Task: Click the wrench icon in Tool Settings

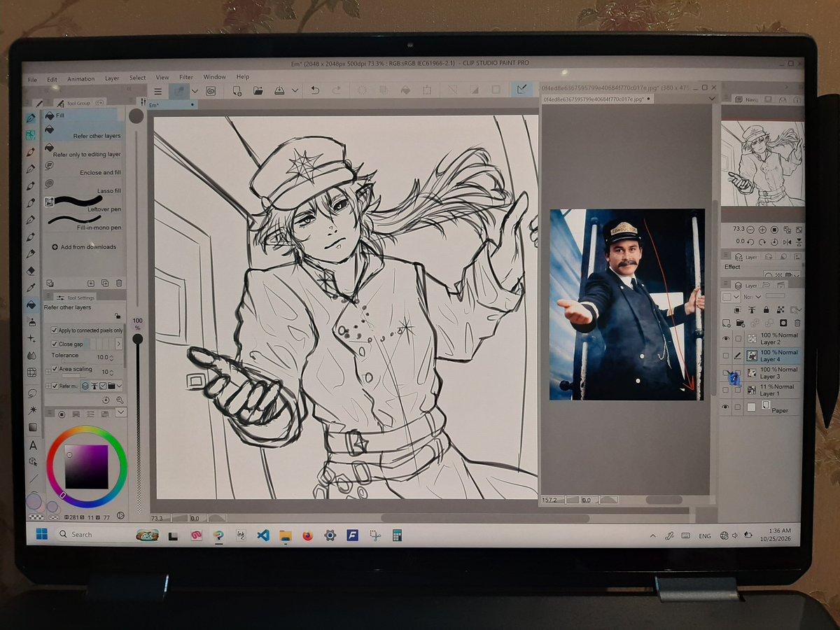Action: [120, 400]
